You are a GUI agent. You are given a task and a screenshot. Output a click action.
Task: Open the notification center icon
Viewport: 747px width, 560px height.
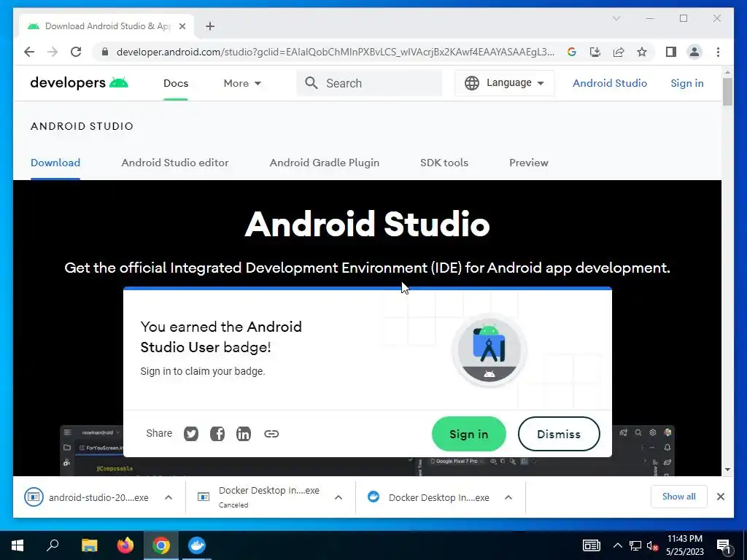[724, 547]
